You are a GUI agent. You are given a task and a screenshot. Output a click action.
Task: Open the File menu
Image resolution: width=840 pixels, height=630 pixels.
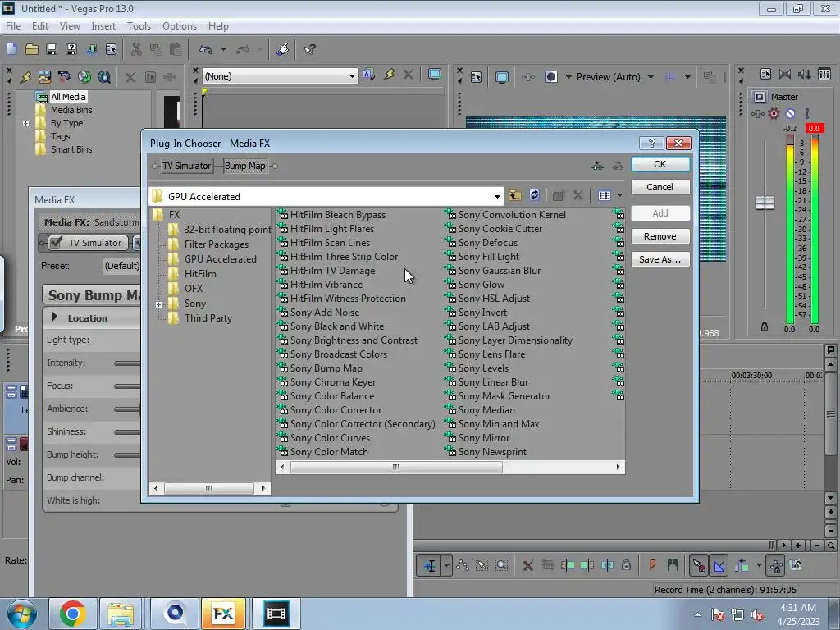click(x=13, y=25)
